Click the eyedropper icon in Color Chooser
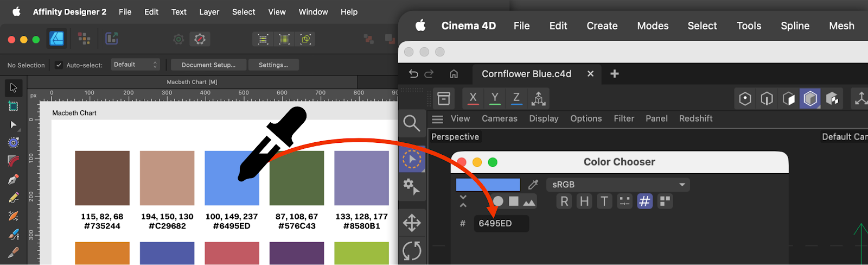This screenshot has height=265, width=868. click(x=533, y=185)
